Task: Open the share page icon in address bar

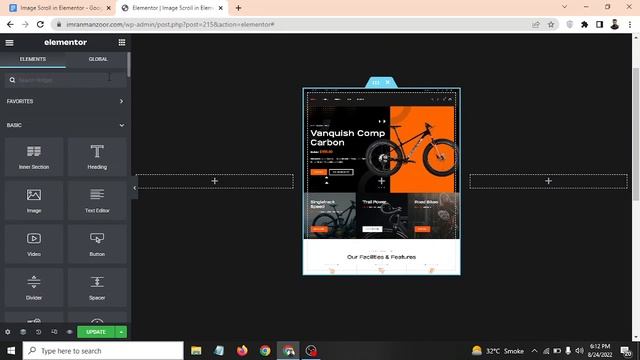Action: [x=536, y=24]
